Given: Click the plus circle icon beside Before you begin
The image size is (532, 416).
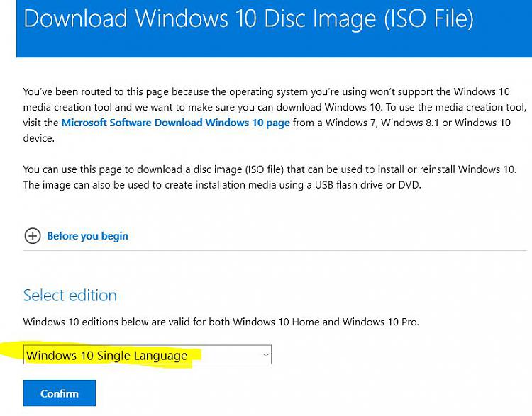Looking at the screenshot, I should tap(33, 236).
